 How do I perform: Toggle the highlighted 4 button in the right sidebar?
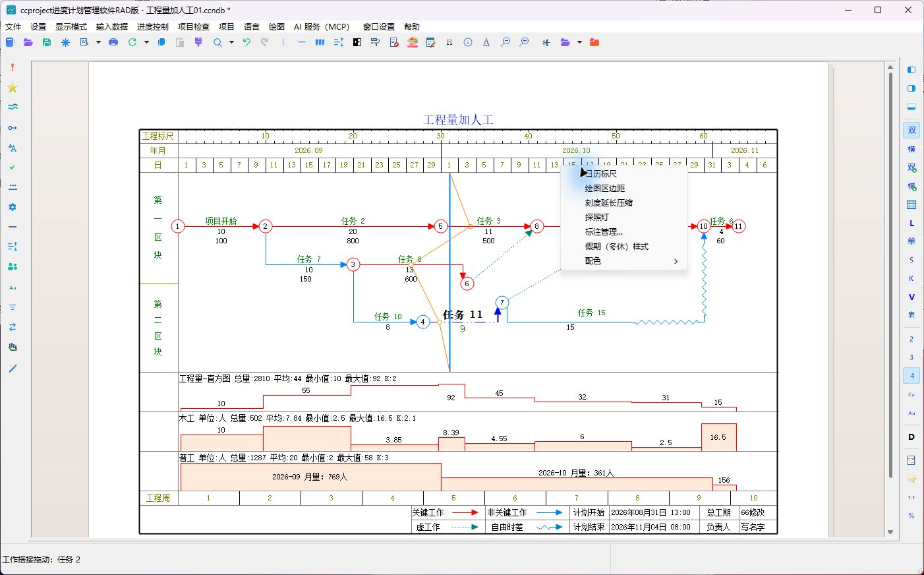911,376
